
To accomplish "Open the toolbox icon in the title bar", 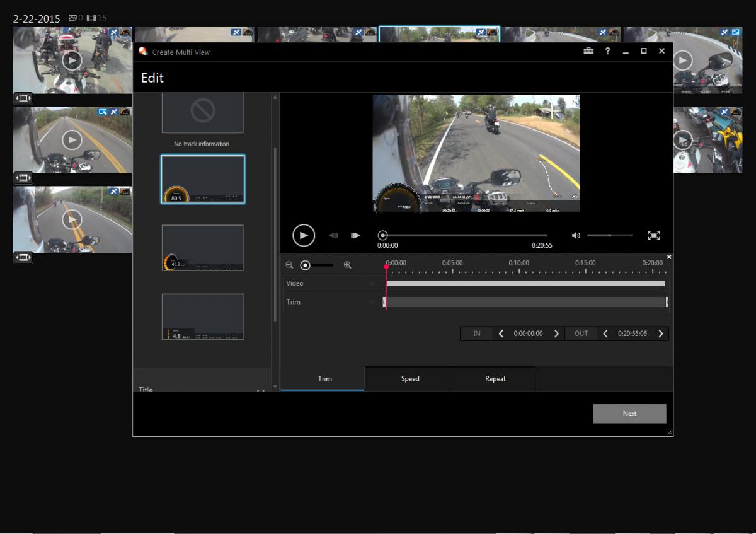I will tap(588, 52).
